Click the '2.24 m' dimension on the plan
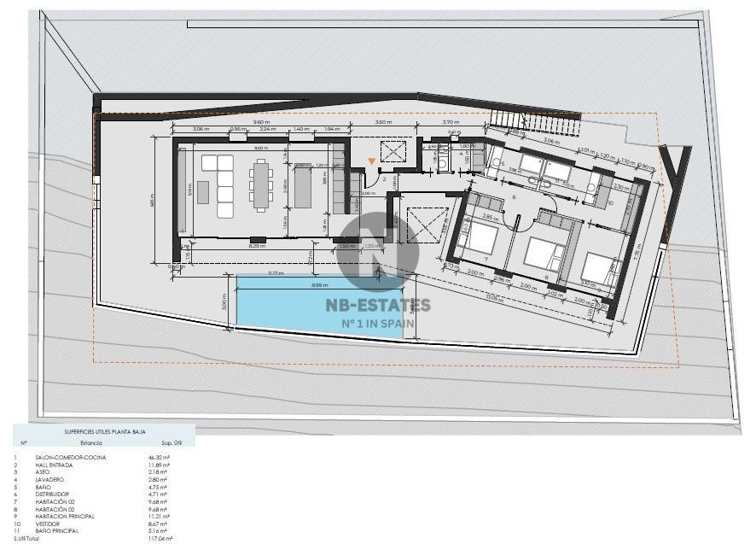This screenshot has width=756, height=544. point(268,129)
